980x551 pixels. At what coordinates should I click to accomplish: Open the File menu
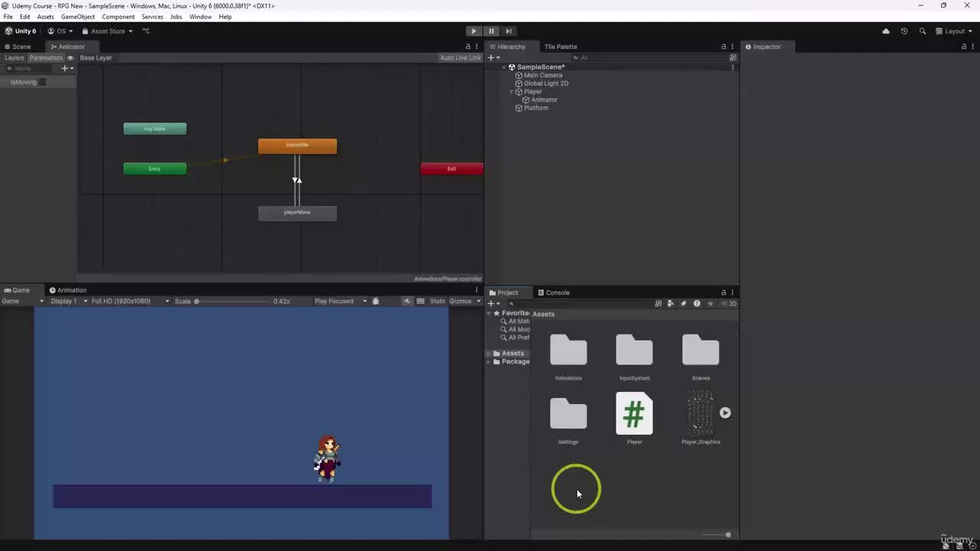tap(8, 17)
